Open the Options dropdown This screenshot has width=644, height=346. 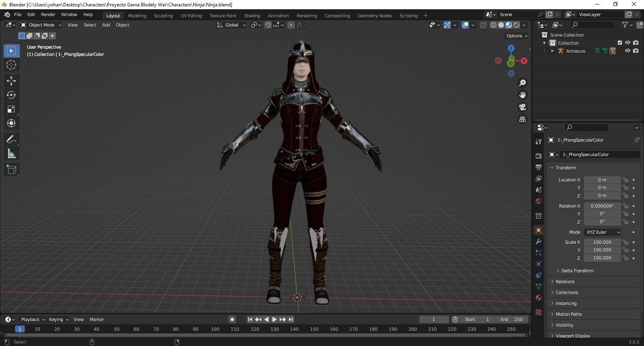pos(517,36)
